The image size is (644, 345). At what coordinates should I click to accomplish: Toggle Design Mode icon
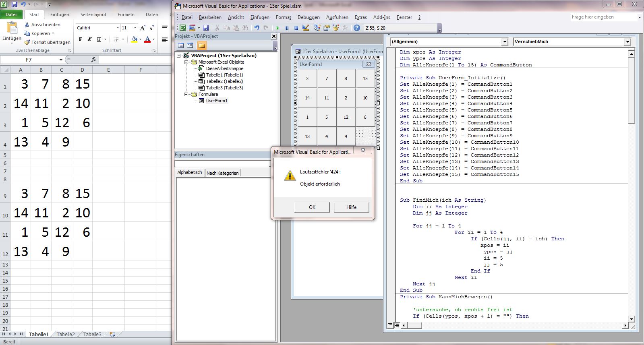(x=306, y=28)
